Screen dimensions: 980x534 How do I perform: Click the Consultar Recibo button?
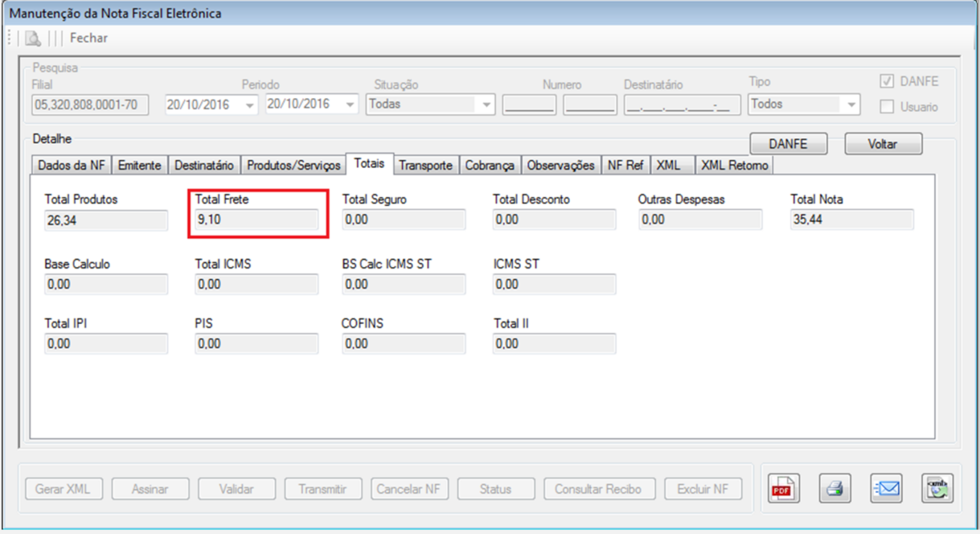(600, 489)
